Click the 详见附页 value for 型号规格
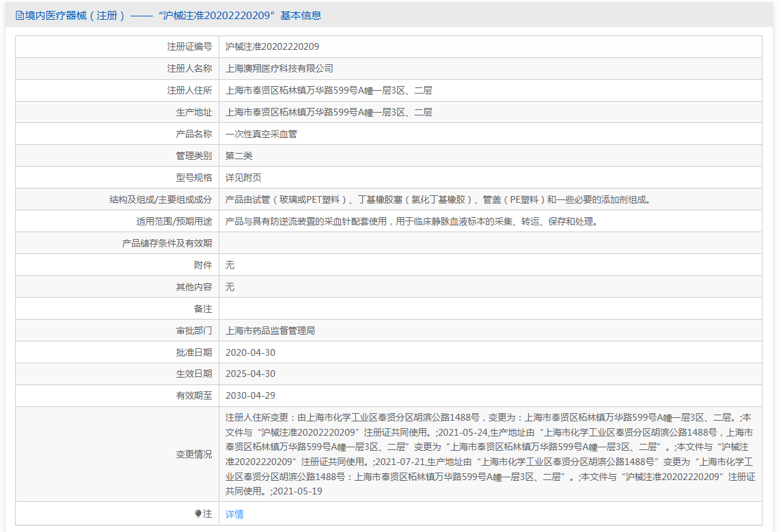 243,178
